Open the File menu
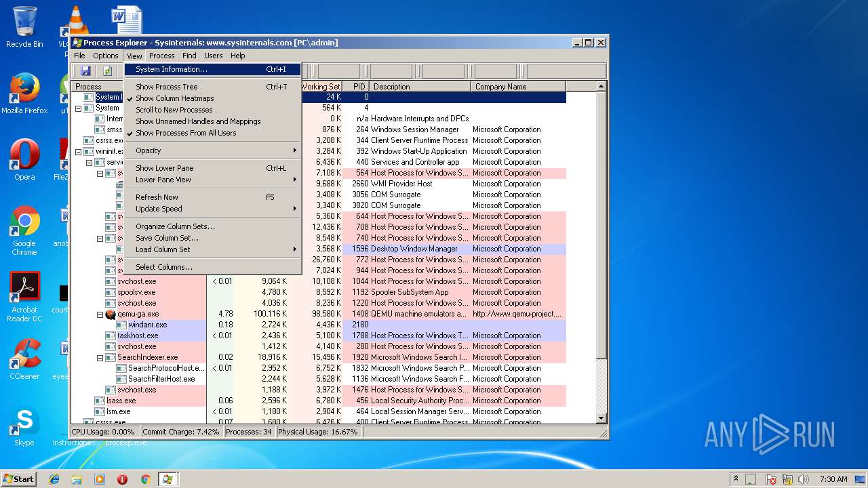 (x=79, y=56)
